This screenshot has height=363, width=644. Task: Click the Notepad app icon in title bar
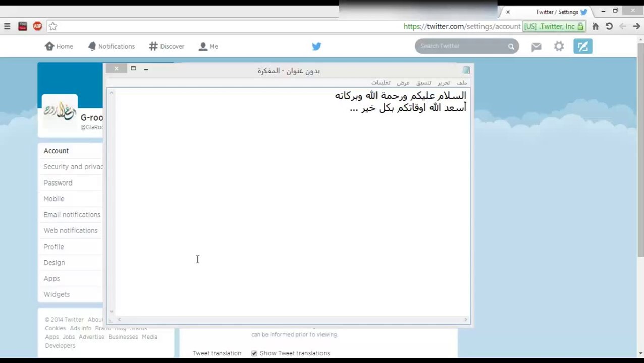tap(466, 70)
